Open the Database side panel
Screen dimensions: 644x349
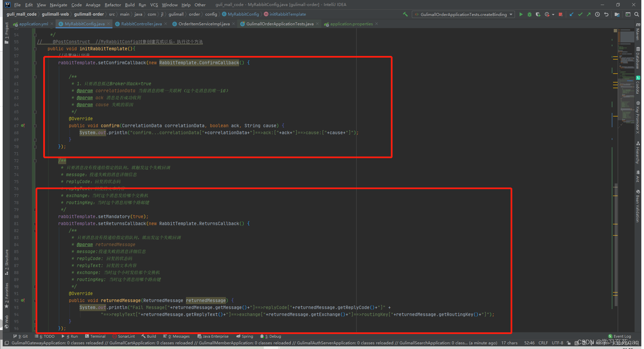click(x=638, y=58)
